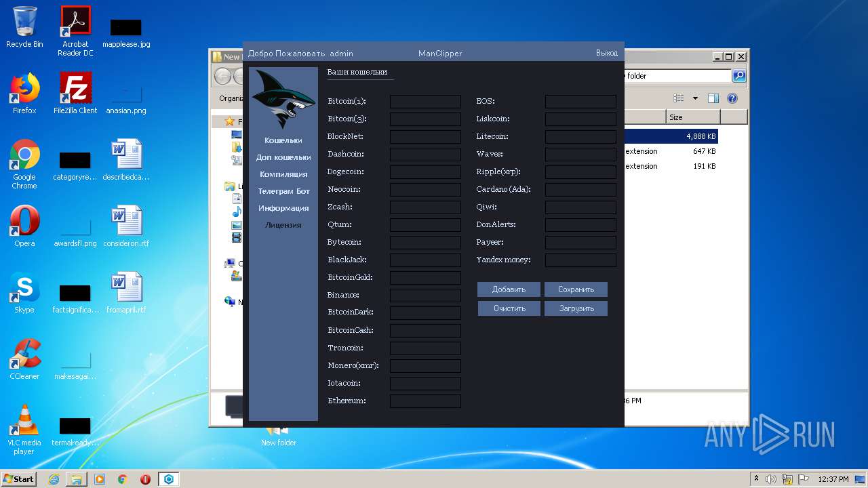
Task: Open the Skype desktop shortcut
Action: point(24,293)
